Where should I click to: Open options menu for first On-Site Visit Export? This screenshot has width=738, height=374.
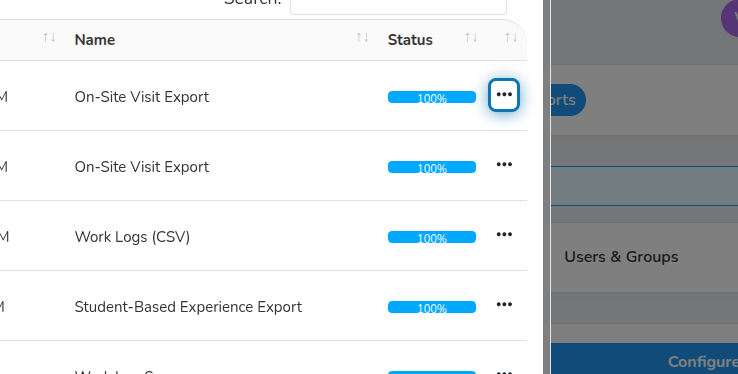point(504,95)
